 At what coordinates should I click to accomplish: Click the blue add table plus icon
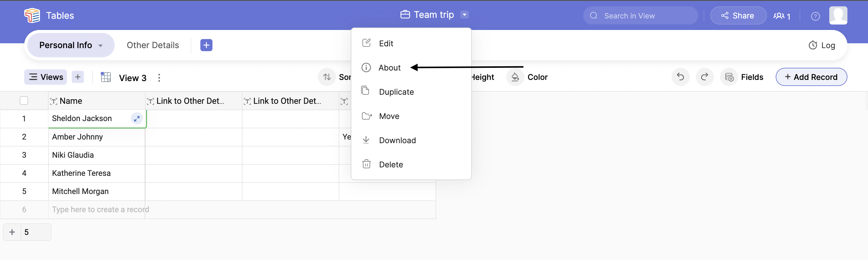(206, 45)
